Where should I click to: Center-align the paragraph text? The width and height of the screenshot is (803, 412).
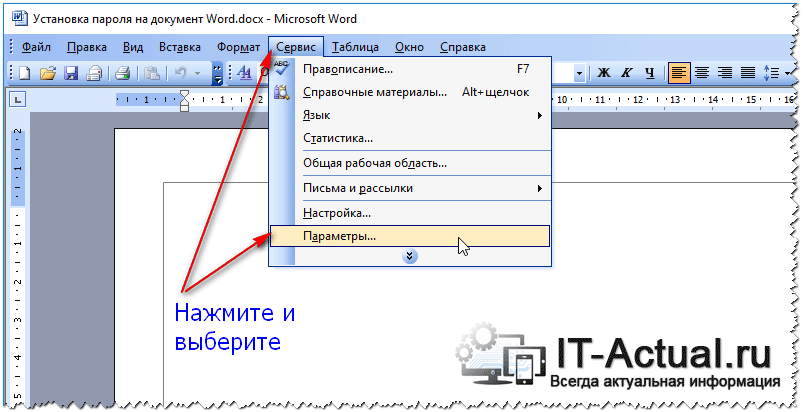click(x=702, y=73)
